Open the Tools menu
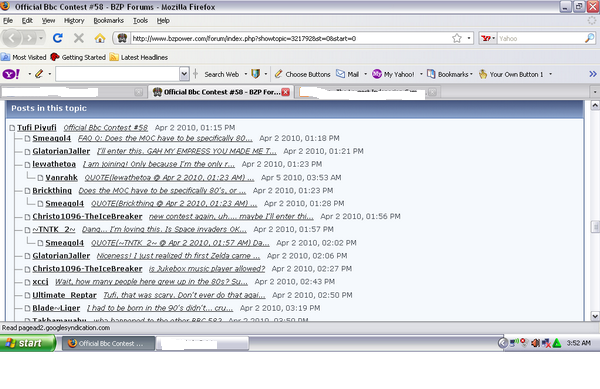The width and height of the screenshot is (600, 389). (x=140, y=21)
